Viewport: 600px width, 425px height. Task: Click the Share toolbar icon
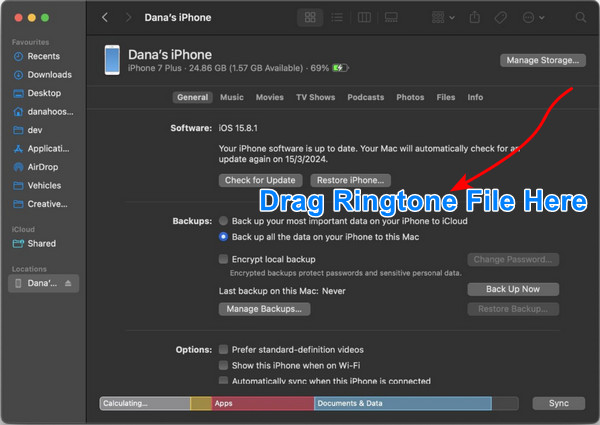click(x=474, y=18)
